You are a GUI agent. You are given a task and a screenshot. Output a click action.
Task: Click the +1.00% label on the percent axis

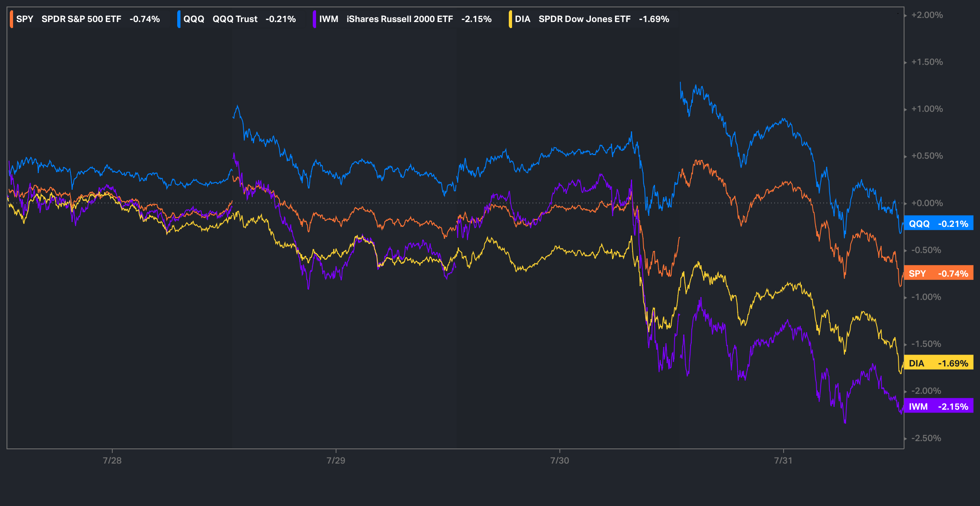tap(927, 109)
